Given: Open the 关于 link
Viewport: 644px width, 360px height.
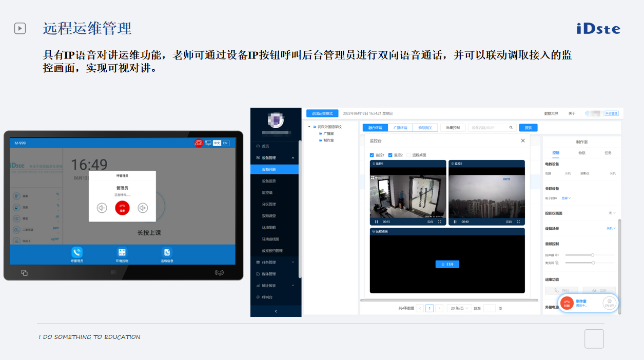Looking at the screenshot, I should pyautogui.click(x=572, y=113).
